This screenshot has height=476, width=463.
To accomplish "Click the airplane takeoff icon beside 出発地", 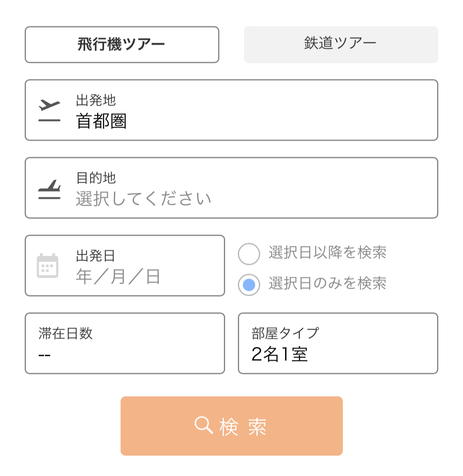I will pos(49,111).
